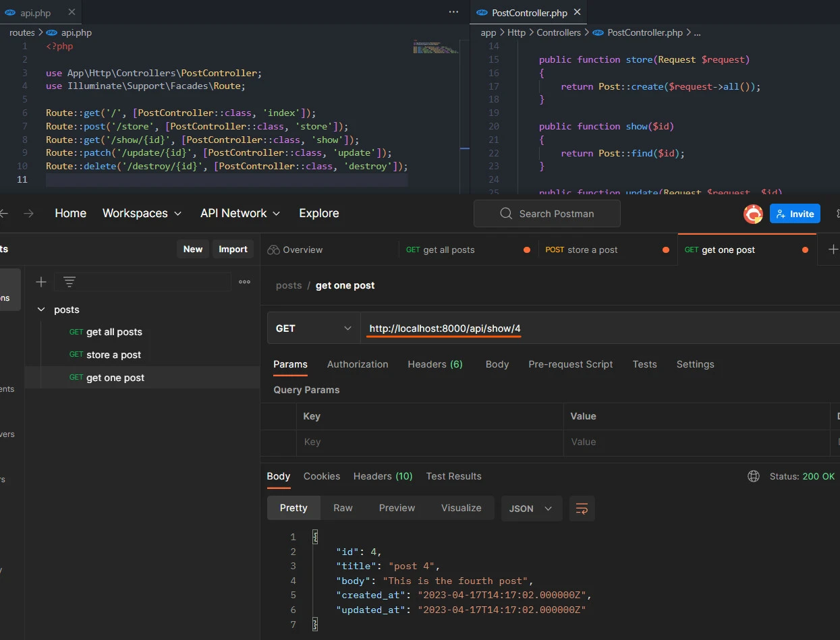Click the Invite button
The width and height of the screenshot is (840, 640).
(795, 214)
